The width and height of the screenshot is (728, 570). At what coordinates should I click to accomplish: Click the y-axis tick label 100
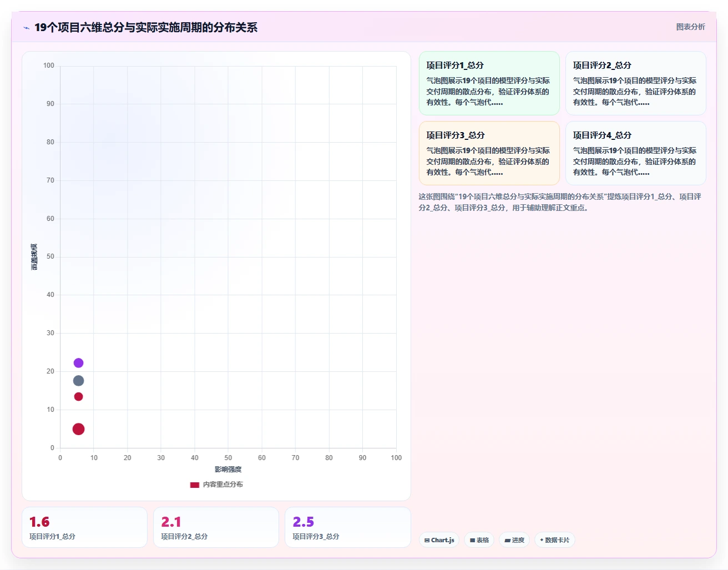click(x=49, y=65)
